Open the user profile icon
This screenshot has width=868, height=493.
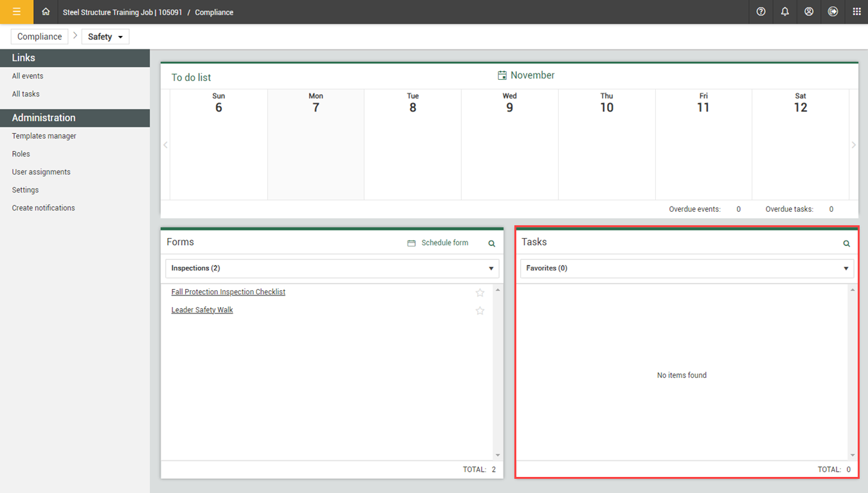[x=809, y=12]
